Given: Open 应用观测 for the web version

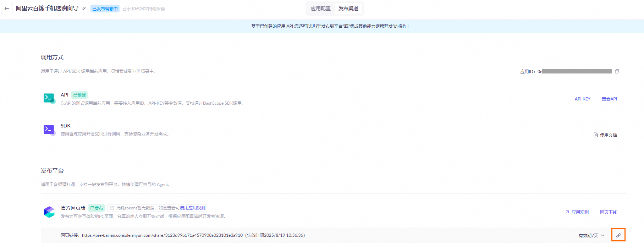Looking at the screenshot, I should click(577, 212).
